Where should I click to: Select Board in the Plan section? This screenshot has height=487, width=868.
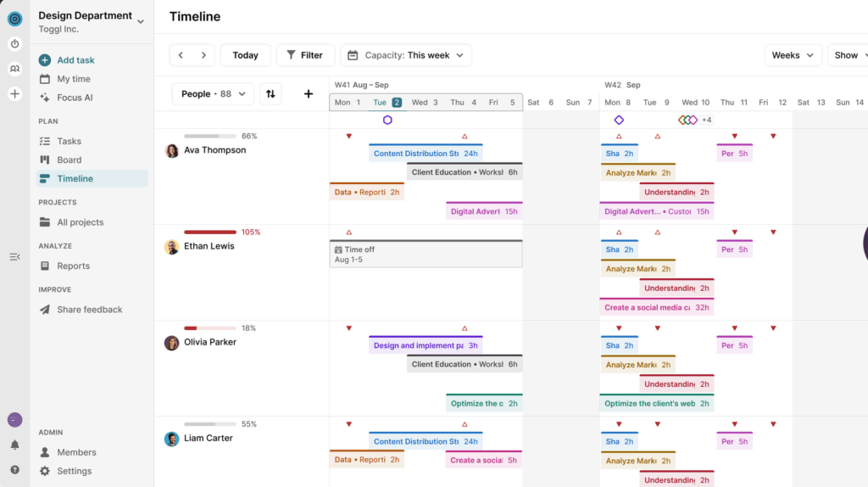coord(70,160)
